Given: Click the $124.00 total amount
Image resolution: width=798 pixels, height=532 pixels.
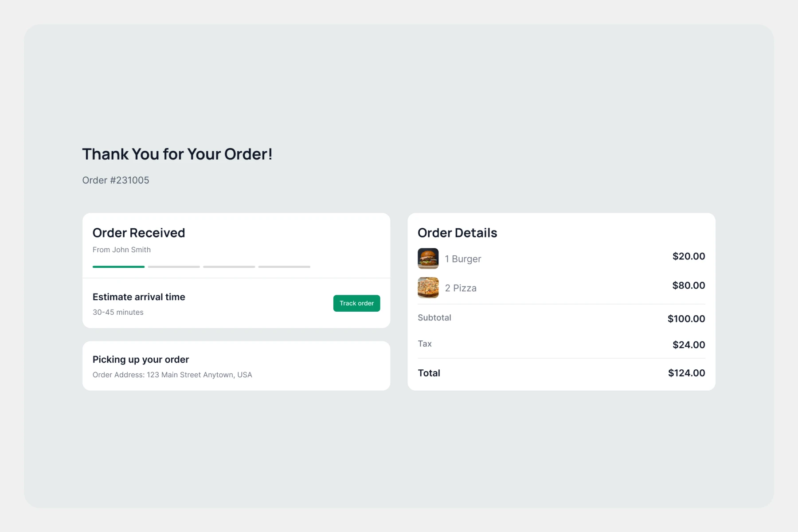Looking at the screenshot, I should [686, 373].
